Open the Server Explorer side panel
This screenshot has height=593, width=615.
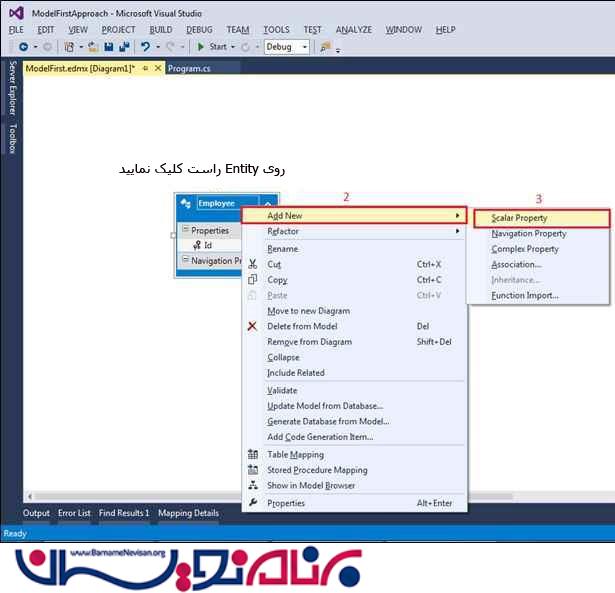pos(12,87)
